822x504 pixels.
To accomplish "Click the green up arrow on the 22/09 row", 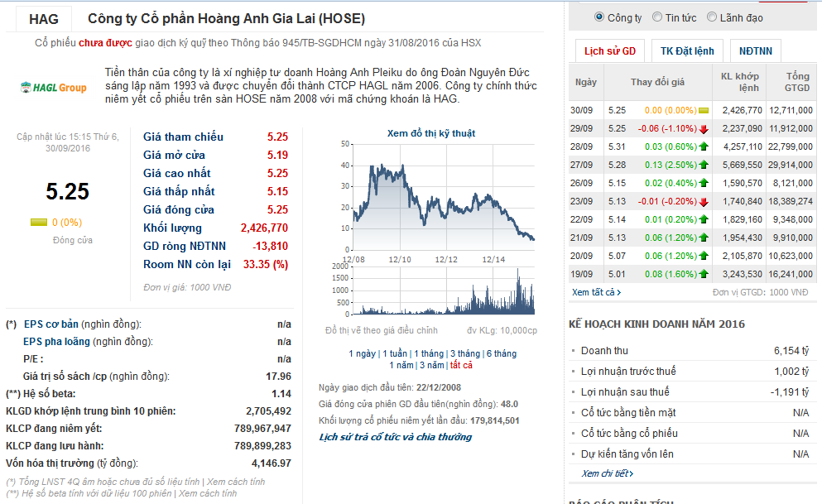I will click(x=704, y=219).
